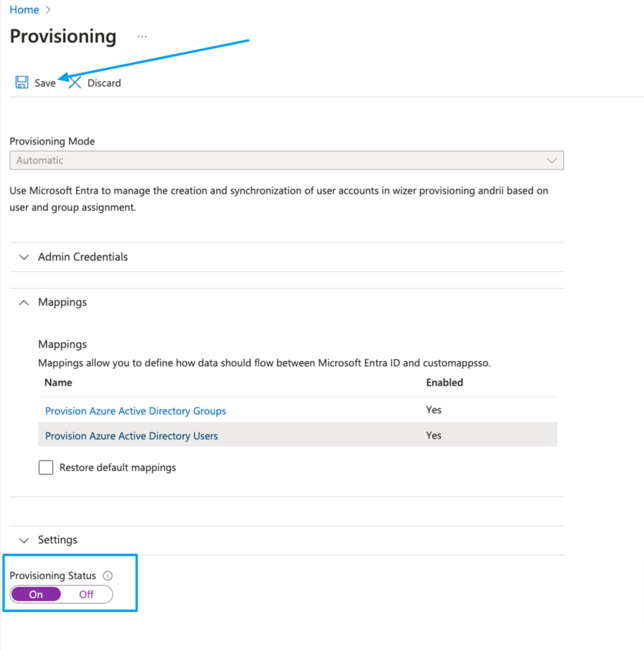Select the Provision Azure Active Directory Users row
The width and height of the screenshot is (644, 650).
pos(130,435)
